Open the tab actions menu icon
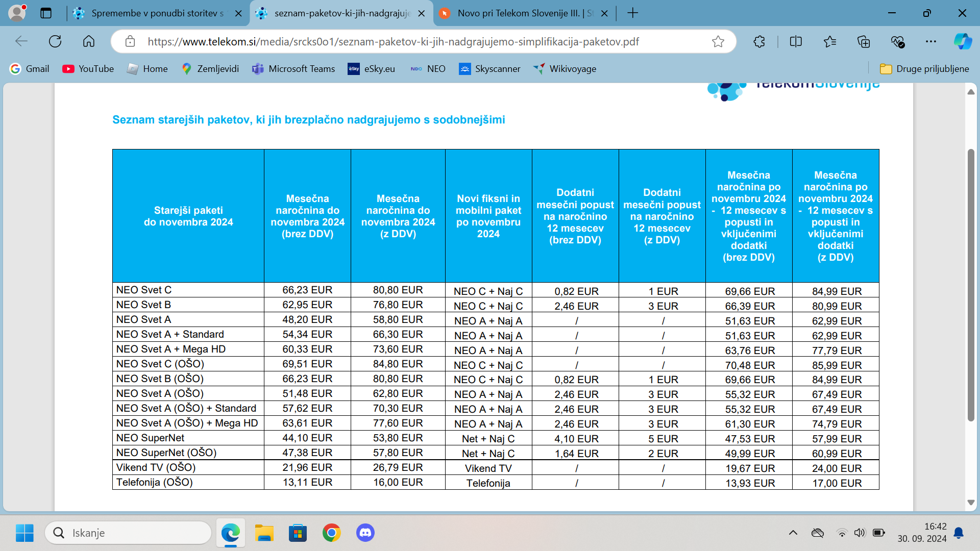The height and width of the screenshot is (551, 980). 46,13
